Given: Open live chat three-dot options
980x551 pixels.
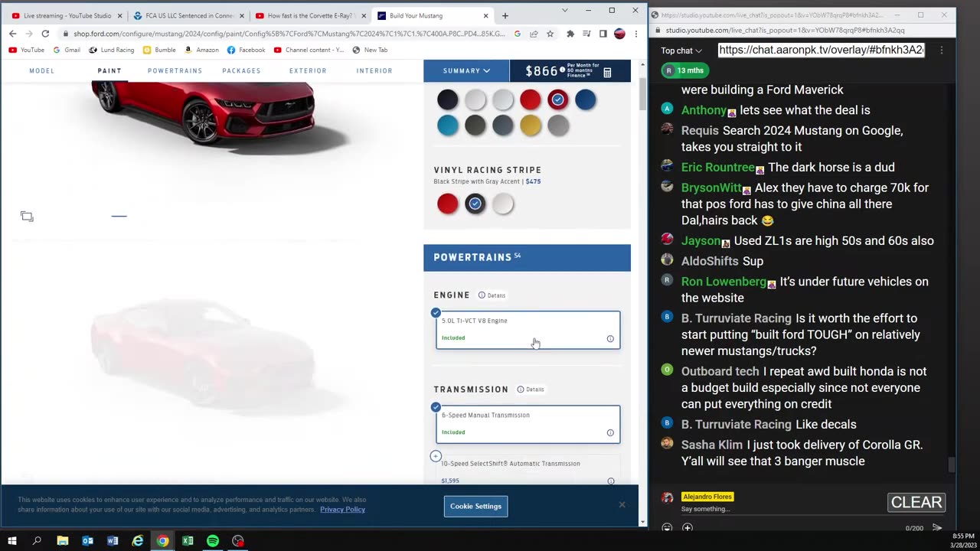Looking at the screenshot, I should [x=942, y=51].
